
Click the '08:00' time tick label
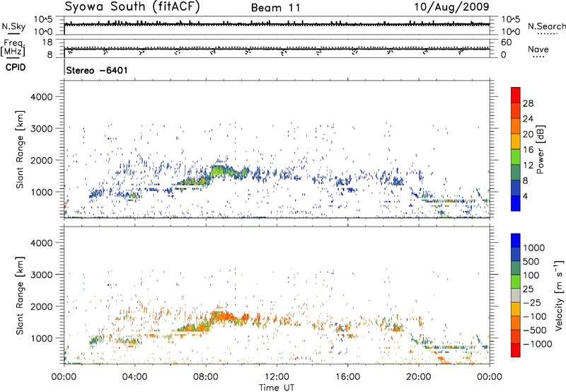tap(206, 377)
